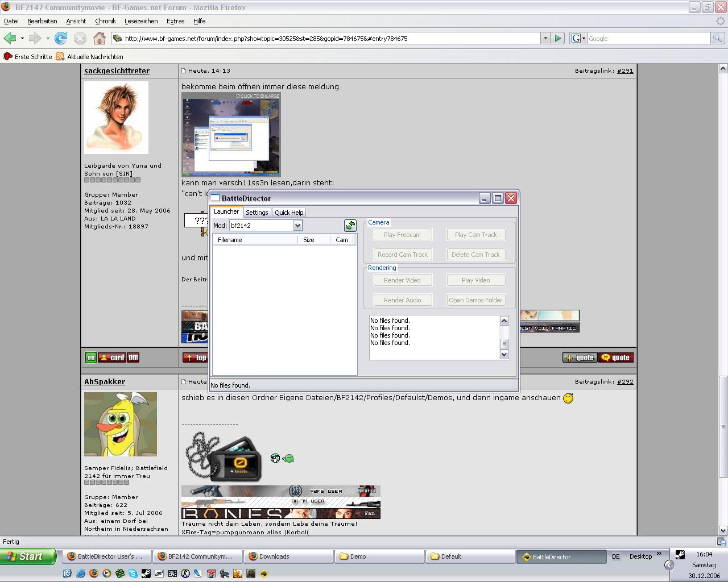Open the Bearbeiten menu

42,21
